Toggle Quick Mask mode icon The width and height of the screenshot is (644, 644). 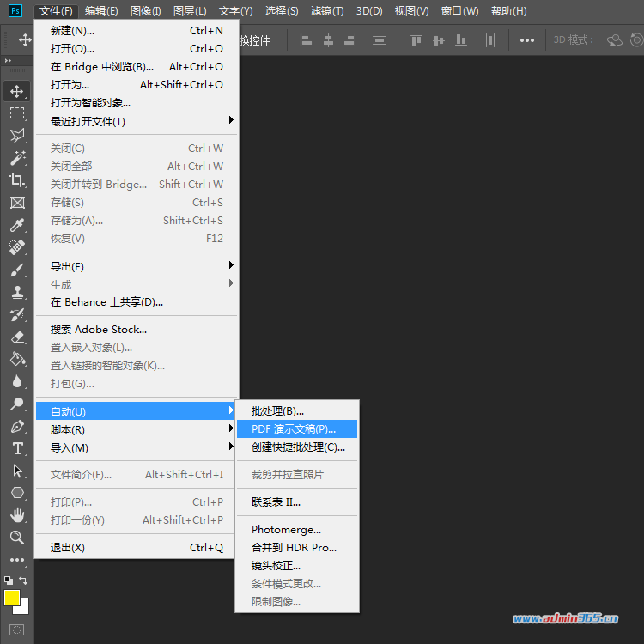click(16, 629)
